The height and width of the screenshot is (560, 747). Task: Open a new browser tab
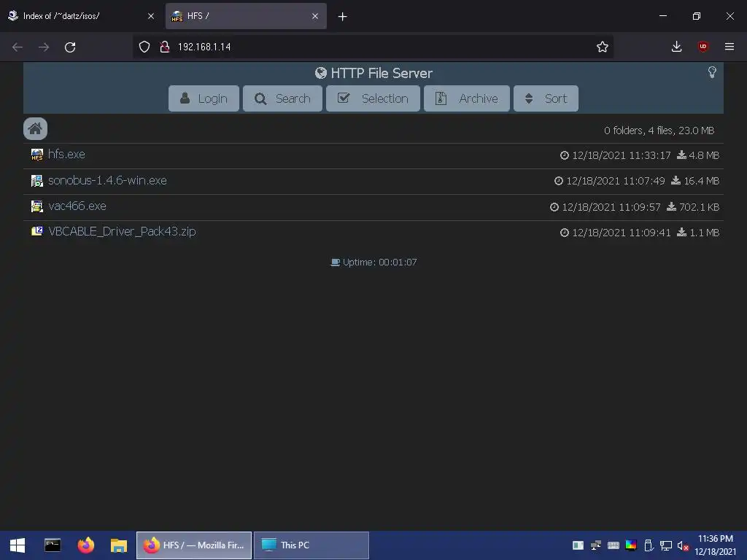(343, 17)
